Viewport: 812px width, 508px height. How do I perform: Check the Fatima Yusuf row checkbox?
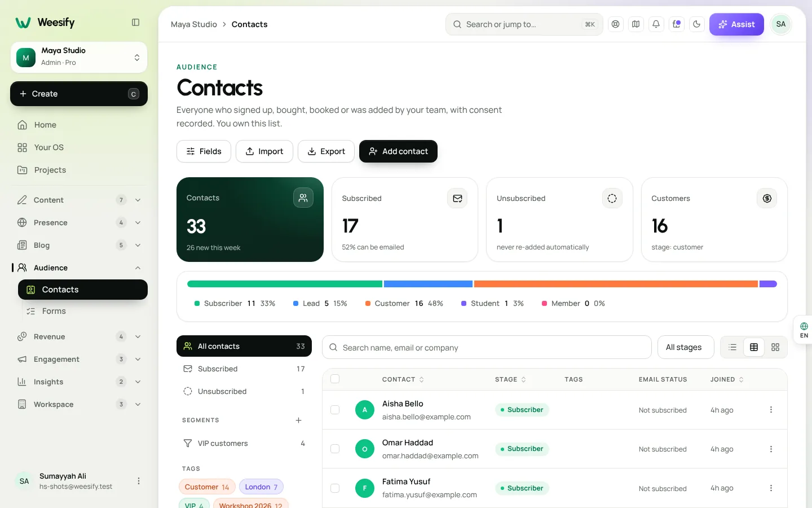[335, 488]
